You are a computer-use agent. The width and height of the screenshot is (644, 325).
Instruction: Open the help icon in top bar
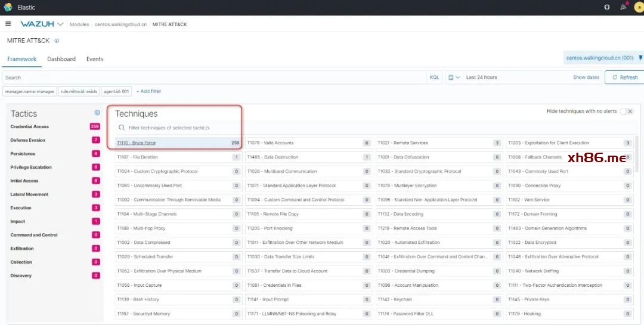[x=607, y=7]
